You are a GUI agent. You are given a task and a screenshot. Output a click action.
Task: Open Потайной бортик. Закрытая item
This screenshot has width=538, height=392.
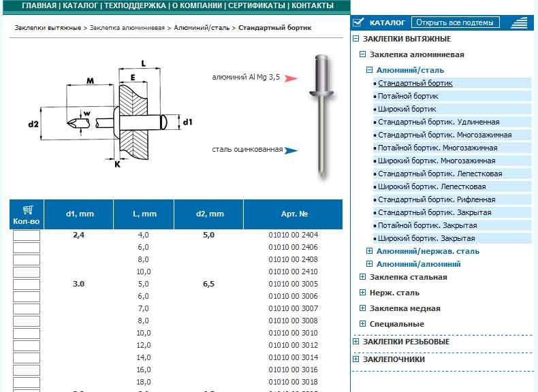[x=427, y=226]
